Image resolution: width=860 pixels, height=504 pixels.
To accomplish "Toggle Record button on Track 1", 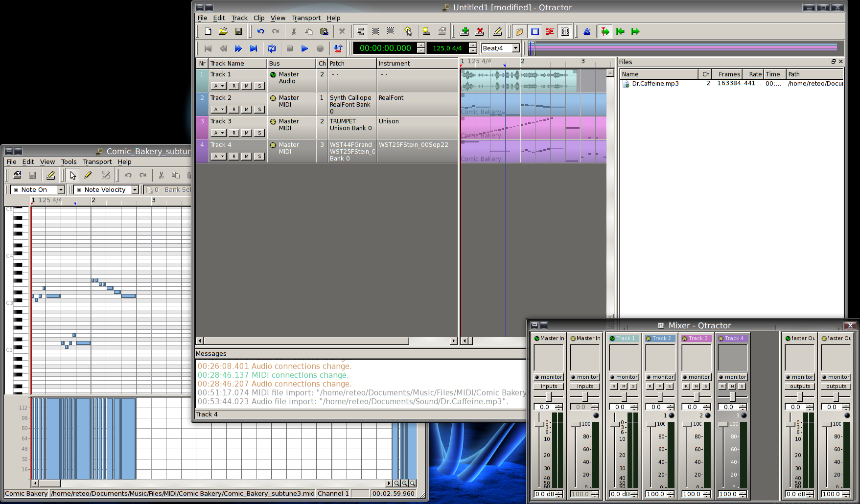I will point(234,86).
